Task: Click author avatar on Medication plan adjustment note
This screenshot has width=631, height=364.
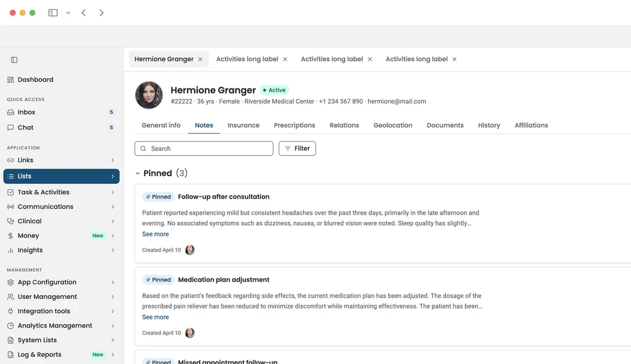Action: coord(190,333)
